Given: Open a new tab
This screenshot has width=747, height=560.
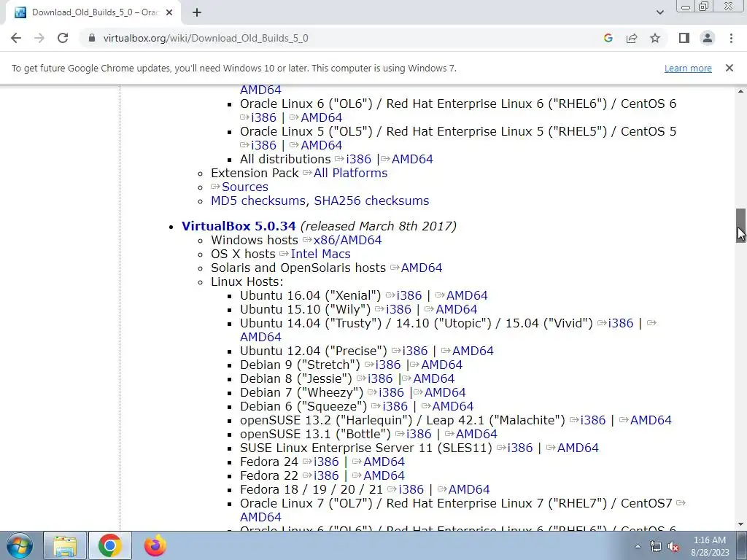Looking at the screenshot, I should point(197,12).
